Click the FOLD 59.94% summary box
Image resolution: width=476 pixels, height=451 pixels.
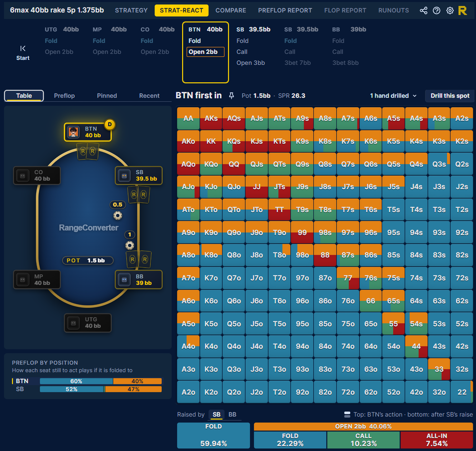tap(213, 435)
